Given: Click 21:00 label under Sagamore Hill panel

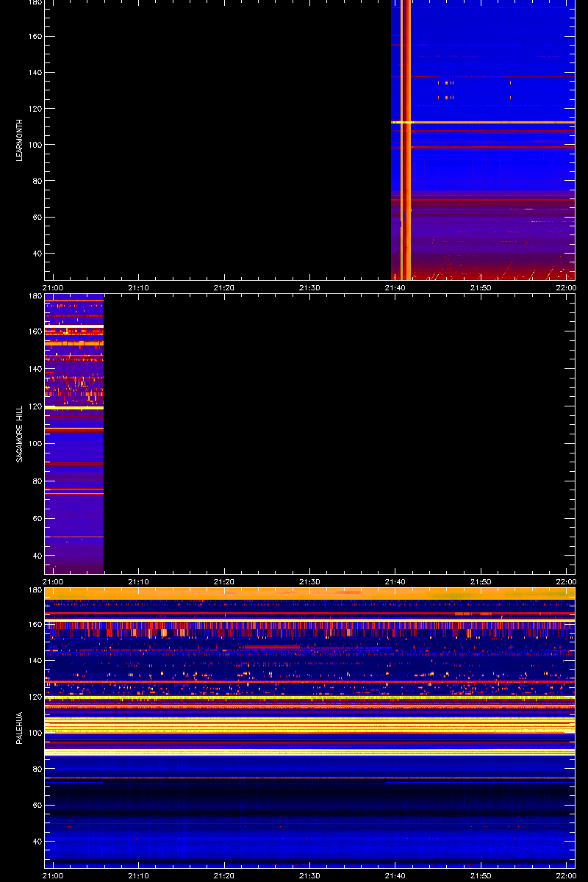Looking at the screenshot, I should coord(53,581).
